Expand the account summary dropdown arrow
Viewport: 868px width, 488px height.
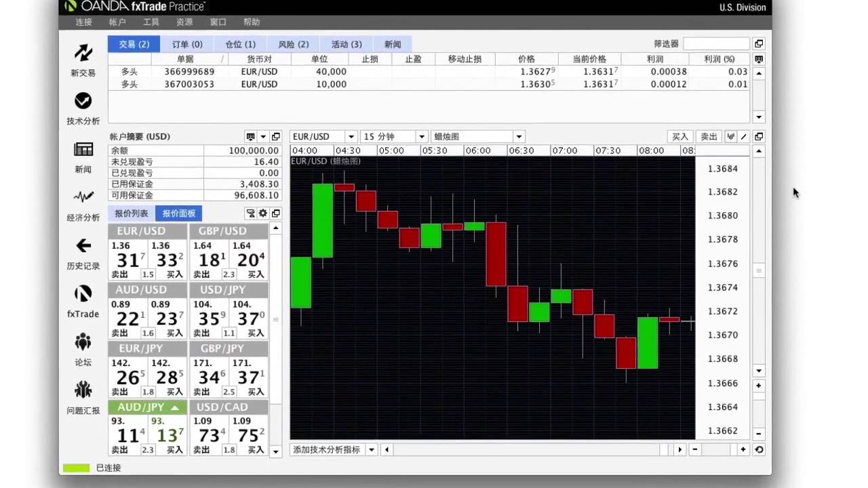pyautogui.click(x=263, y=137)
